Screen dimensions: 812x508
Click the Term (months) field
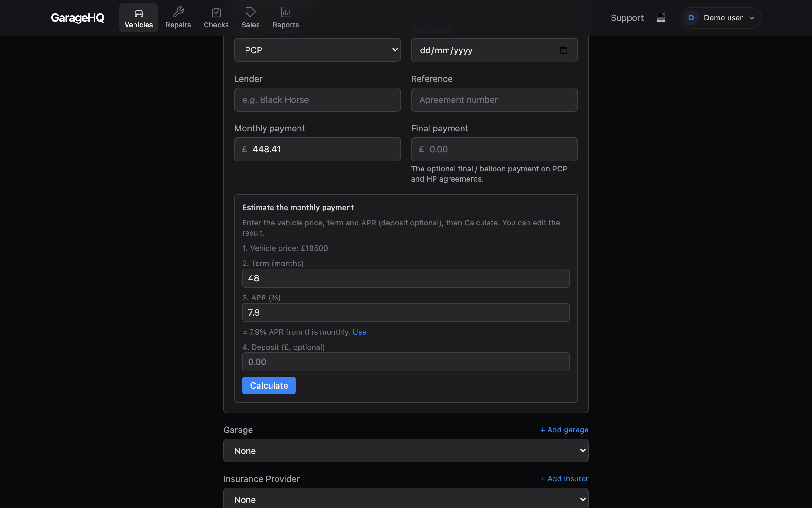point(406,278)
